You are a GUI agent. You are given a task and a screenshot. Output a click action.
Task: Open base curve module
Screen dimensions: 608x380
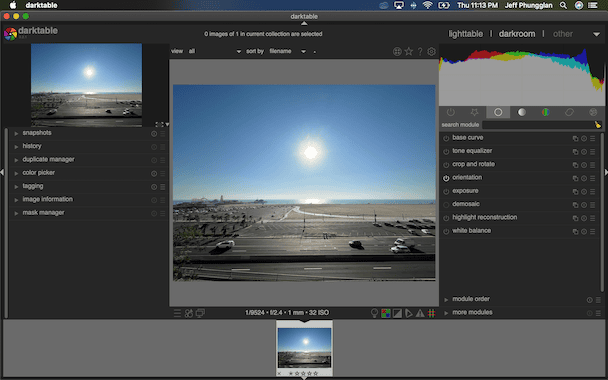click(x=468, y=138)
